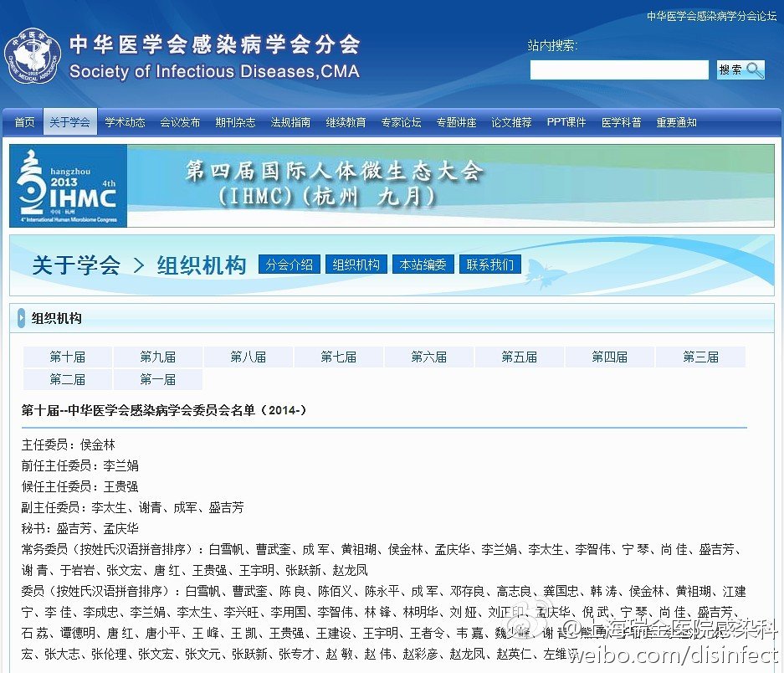784x673 pixels.
Task: Select the 第六届 committee tab
Action: [429, 357]
